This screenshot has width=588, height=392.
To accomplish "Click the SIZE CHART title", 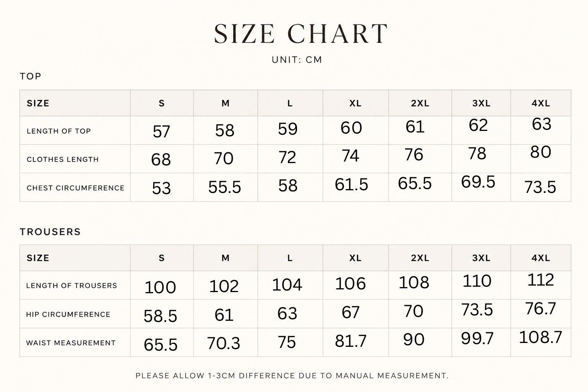I will click(x=301, y=34).
